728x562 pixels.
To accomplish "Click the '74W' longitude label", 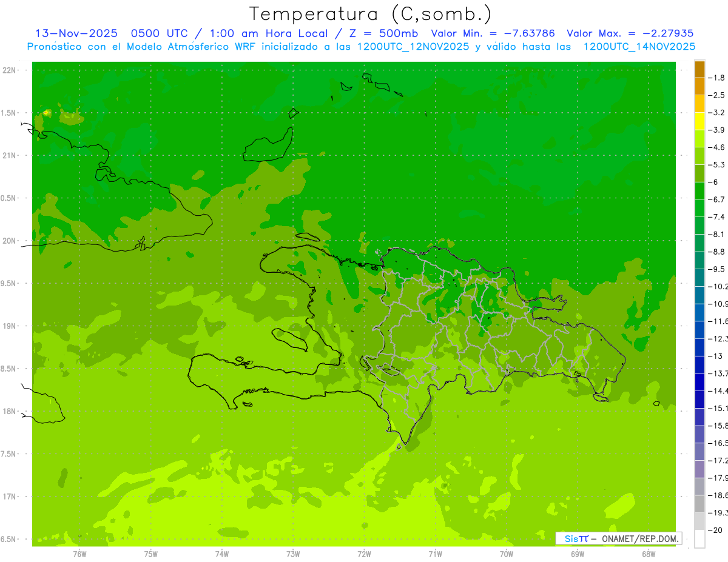I will pos(222,554).
